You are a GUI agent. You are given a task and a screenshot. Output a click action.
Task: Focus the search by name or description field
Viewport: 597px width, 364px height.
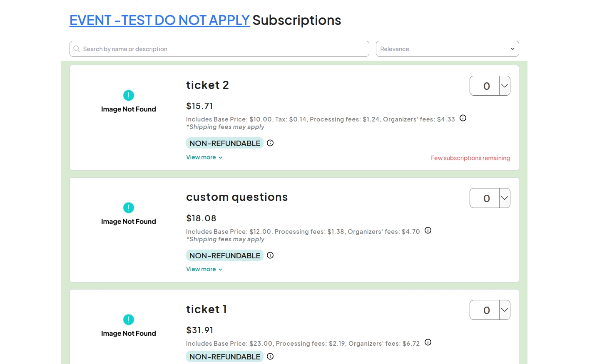click(223, 49)
